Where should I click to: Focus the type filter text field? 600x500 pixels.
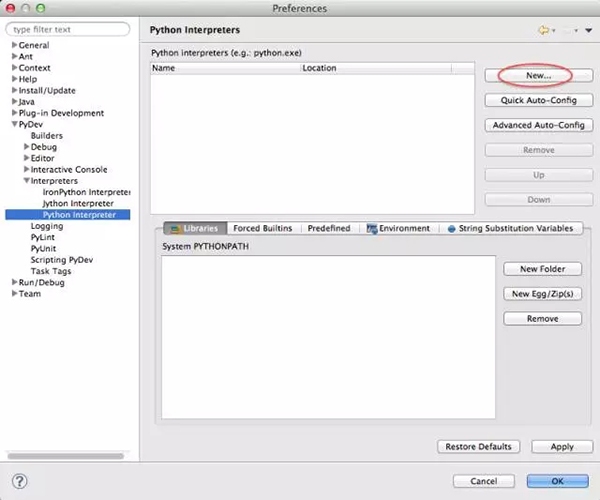(x=68, y=30)
